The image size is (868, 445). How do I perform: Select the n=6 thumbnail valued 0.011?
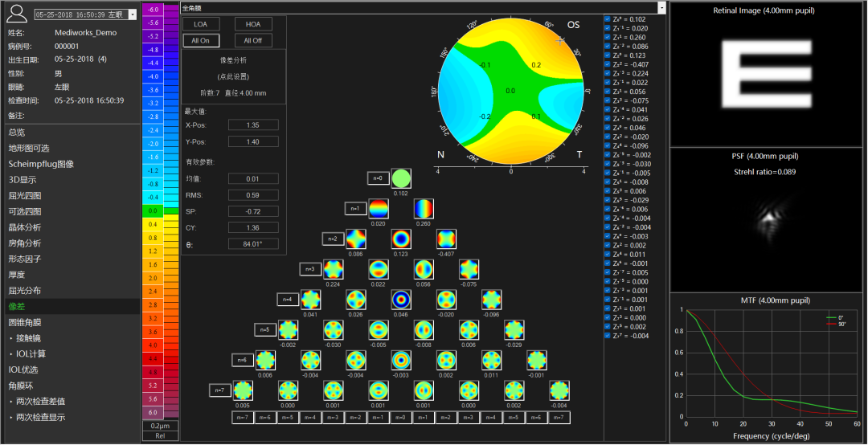pos(492,361)
